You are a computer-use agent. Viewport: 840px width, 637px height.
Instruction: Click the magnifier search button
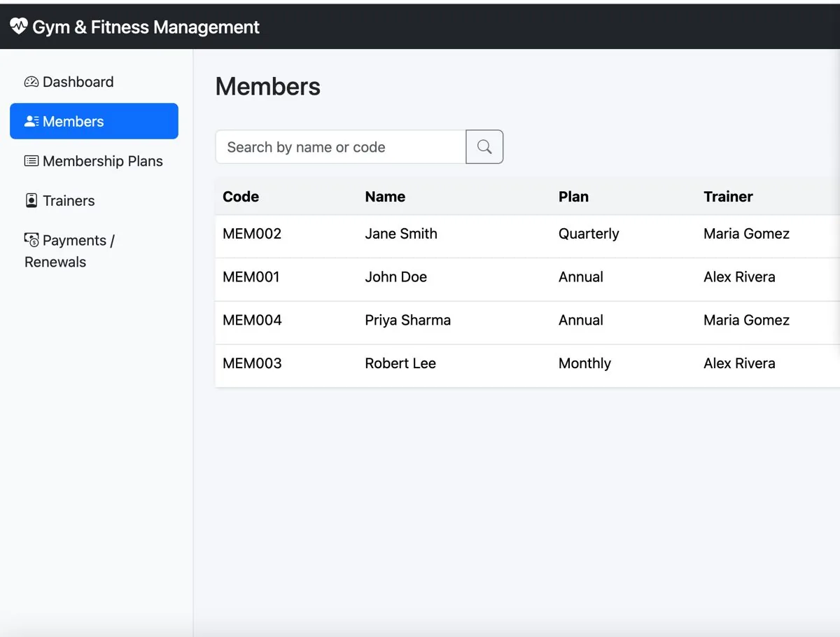pyautogui.click(x=484, y=147)
